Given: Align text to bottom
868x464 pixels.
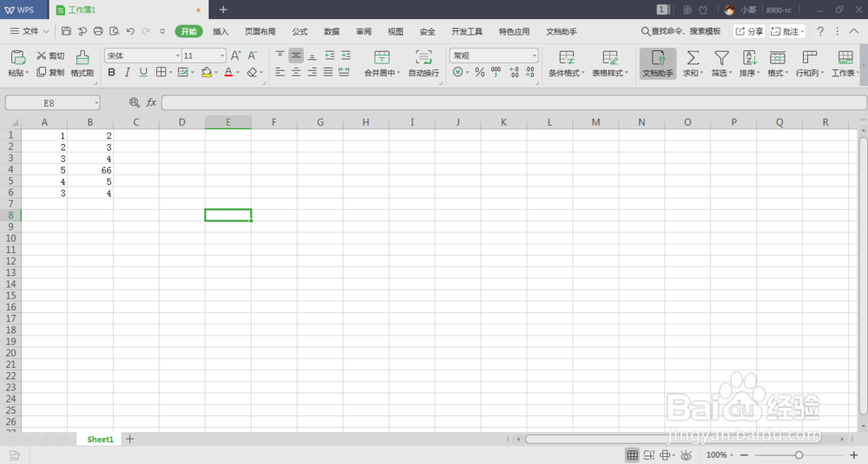Looking at the screenshot, I should click(312, 56).
